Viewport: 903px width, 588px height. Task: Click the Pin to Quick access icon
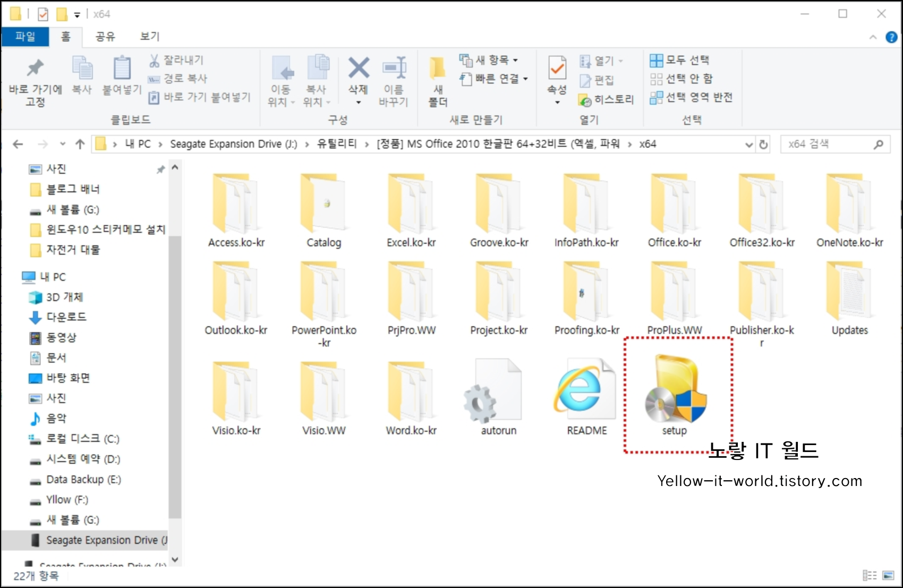(x=35, y=68)
